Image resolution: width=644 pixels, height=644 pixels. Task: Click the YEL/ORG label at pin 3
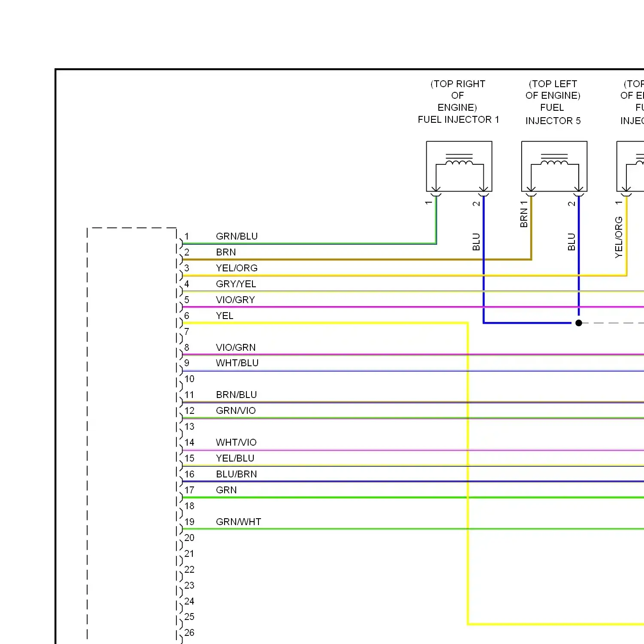click(237, 268)
